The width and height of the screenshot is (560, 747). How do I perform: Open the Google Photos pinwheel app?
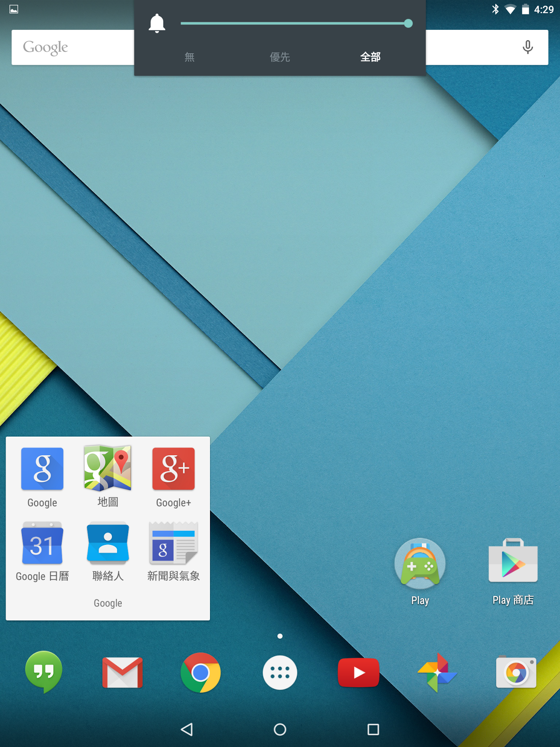tap(437, 673)
